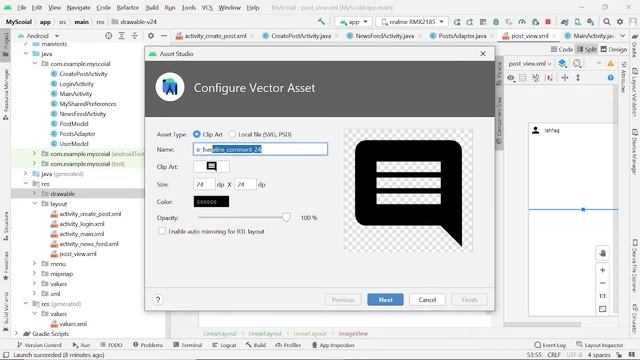Click the Next button in Asset Studio

(x=385, y=300)
